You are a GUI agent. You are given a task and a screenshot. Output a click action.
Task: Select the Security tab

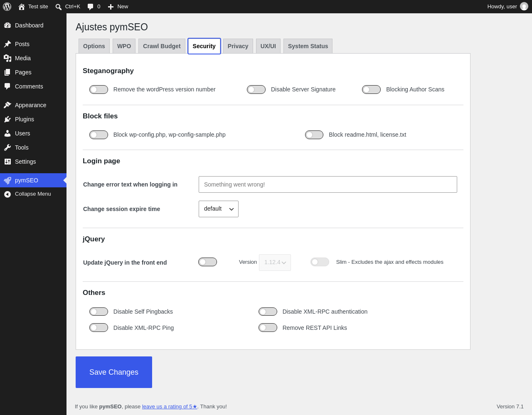(204, 46)
